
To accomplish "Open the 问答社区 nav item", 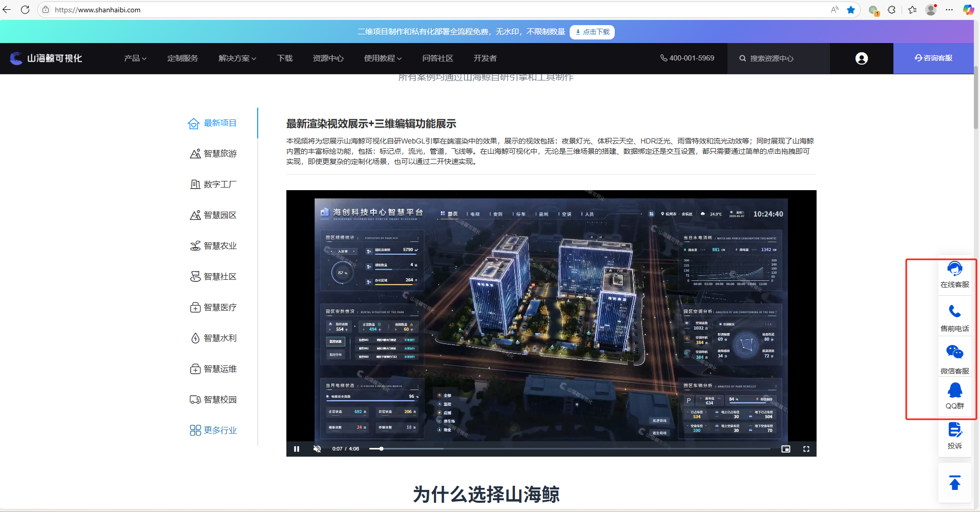I will [x=437, y=58].
